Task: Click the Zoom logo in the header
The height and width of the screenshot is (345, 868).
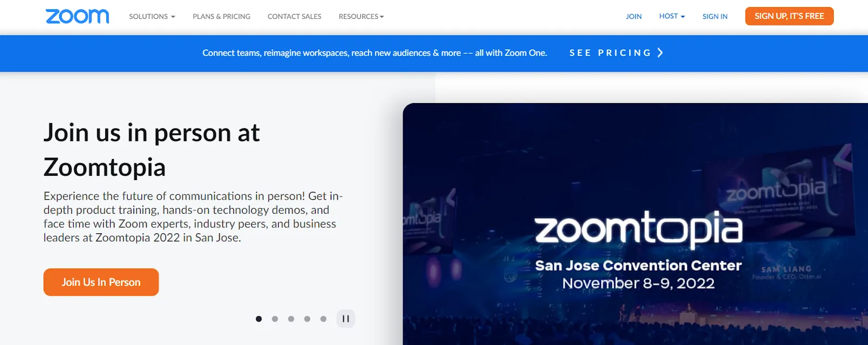Action: click(77, 16)
